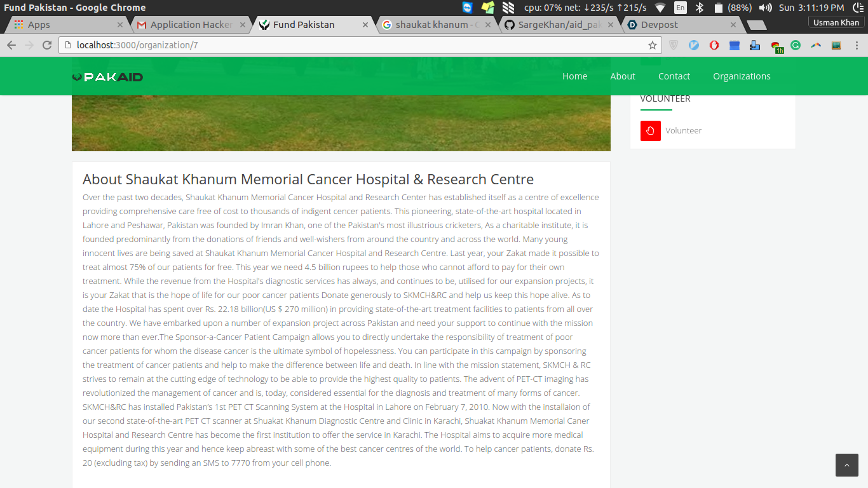Click the blue round checkmark extension icon
The width and height of the screenshot is (868, 488).
694,45
